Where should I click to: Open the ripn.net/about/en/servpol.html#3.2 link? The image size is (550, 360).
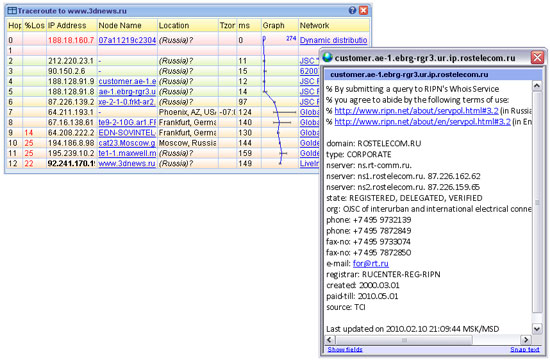(x=423, y=121)
